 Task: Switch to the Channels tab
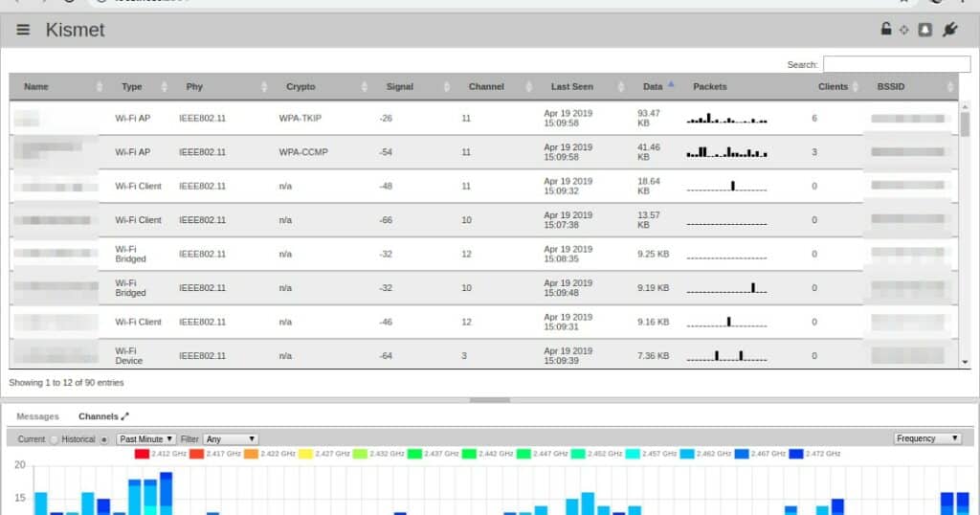pyautogui.click(x=99, y=416)
